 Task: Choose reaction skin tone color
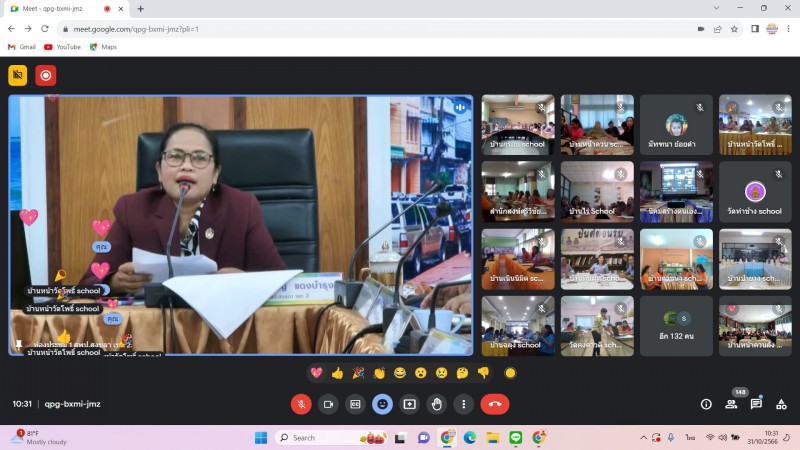[510, 373]
